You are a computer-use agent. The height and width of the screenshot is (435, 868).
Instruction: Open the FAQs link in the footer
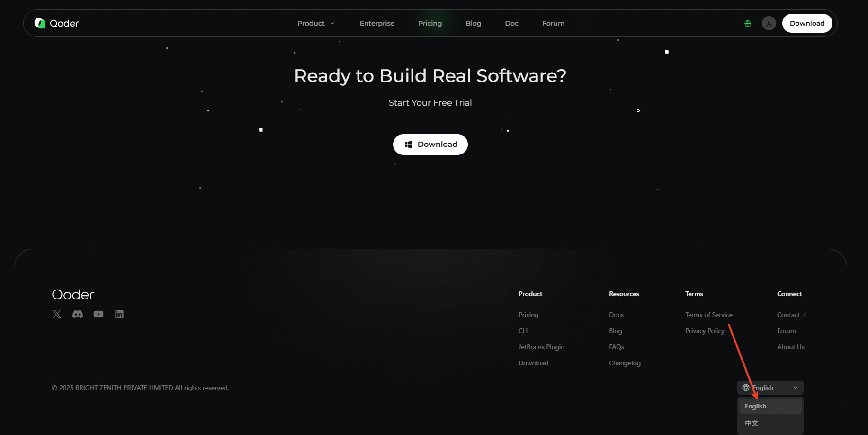click(x=617, y=347)
